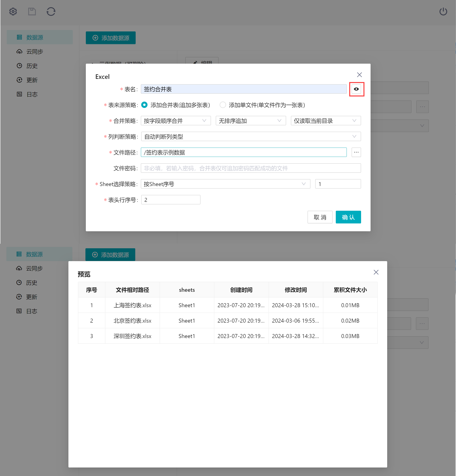456x476 pixels.
Task: Open the 无排序追加 dropdown
Action: (251, 121)
